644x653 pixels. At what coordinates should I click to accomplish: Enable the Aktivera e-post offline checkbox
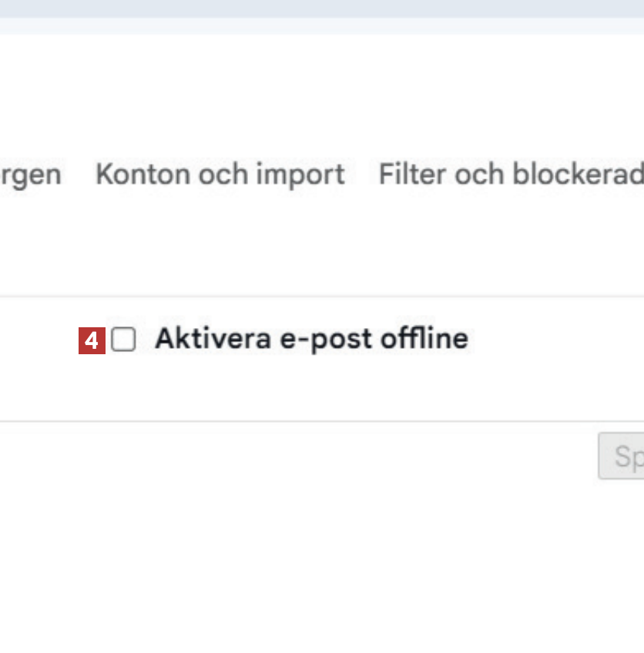tap(123, 340)
